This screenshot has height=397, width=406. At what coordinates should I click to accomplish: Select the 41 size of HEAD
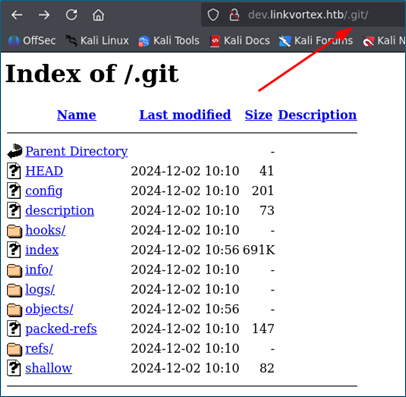coord(267,171)
